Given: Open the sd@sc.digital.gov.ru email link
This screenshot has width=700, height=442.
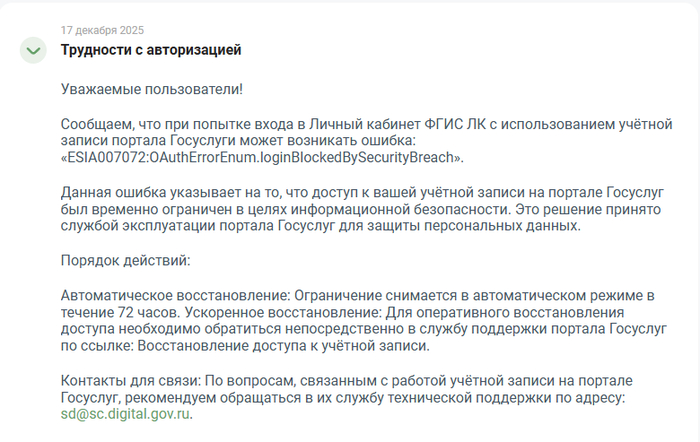Looking at the screenshot, I should (126, 414).
